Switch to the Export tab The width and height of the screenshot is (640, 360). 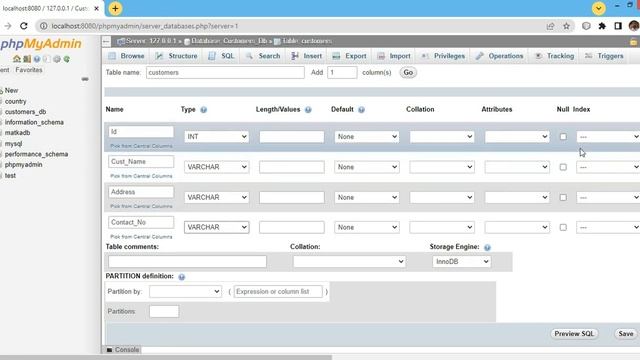coord(349,56)
